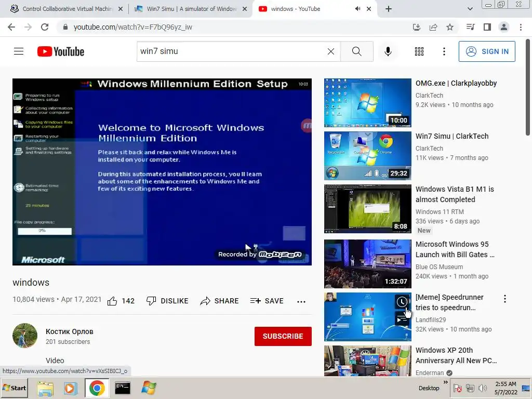The width and height of the screenshot is (532, 399).
Task: Open options menu for Speedrunner video
Action: coord(505,299)
